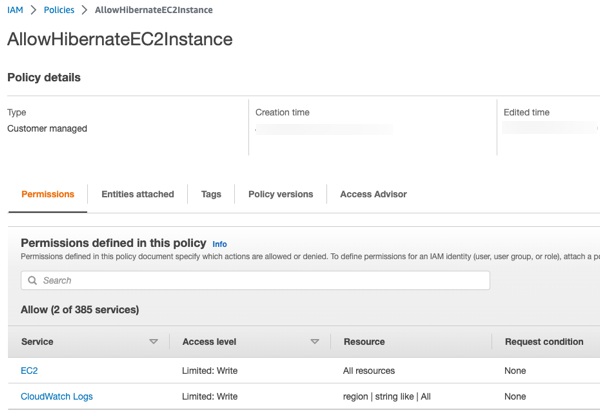Click the Request condition column header

click(x=544, y=342)
